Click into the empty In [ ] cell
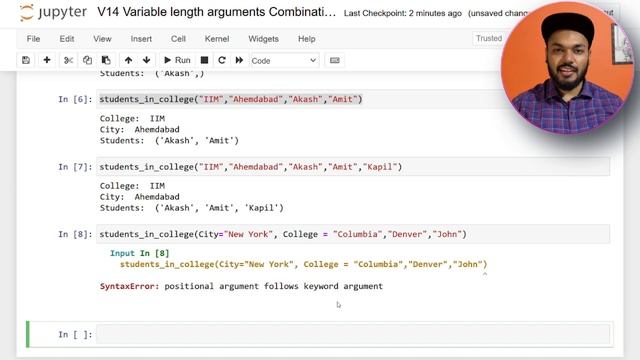The image size is (640, 360). tap(354, 335)
